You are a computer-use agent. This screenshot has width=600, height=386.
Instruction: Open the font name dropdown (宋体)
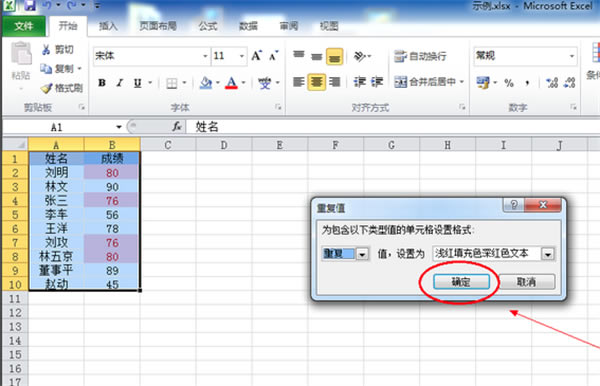tap(205, 56)
